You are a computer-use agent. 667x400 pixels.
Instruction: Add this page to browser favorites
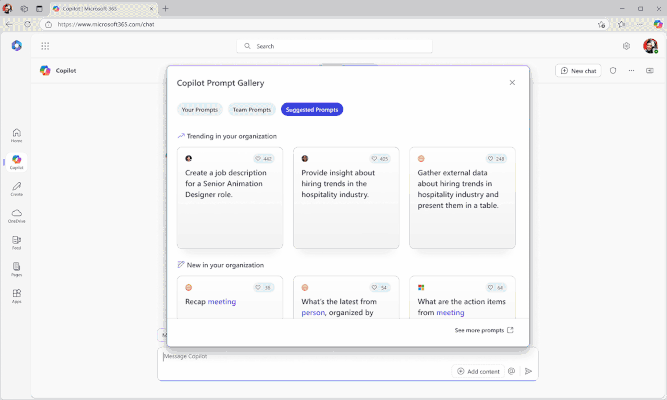click(x=601, y=24)
